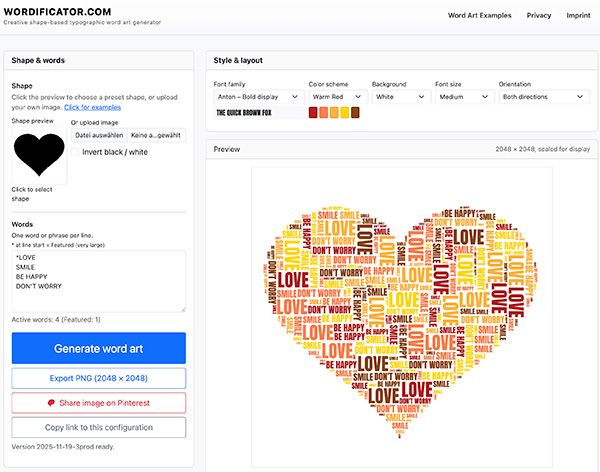This screenshot has height=472, width=600.
Task: Open the Orientation dropdown
Action: click(544, 97)
